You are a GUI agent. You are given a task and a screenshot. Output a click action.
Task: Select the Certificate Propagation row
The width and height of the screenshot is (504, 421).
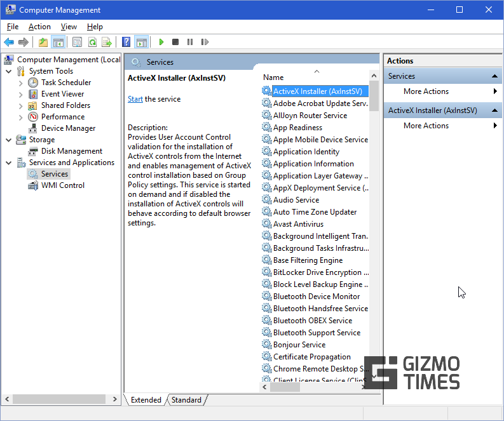[x=315, y=357]
